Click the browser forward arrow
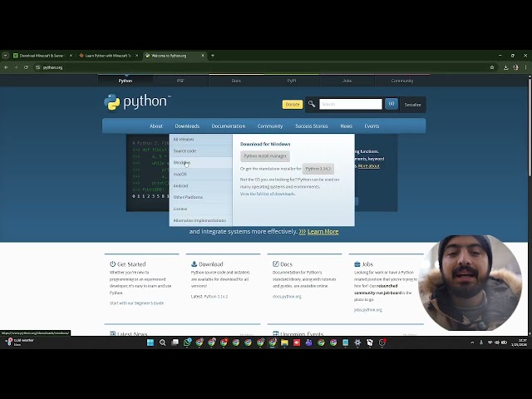The width and height of the screenshot is (532, 399). [x=16, y=67]
